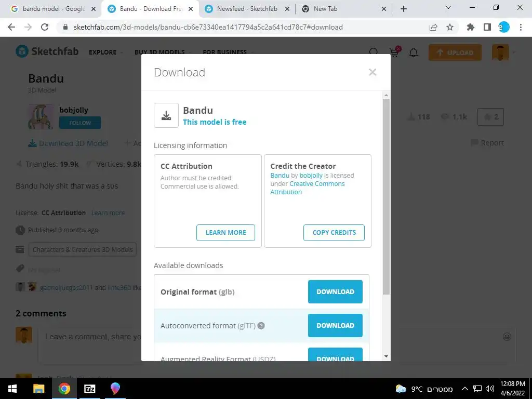The width and height of the screenshot is (532, 399).
Task: Open the volume control in tray
Action: click(x=489, y=389)
